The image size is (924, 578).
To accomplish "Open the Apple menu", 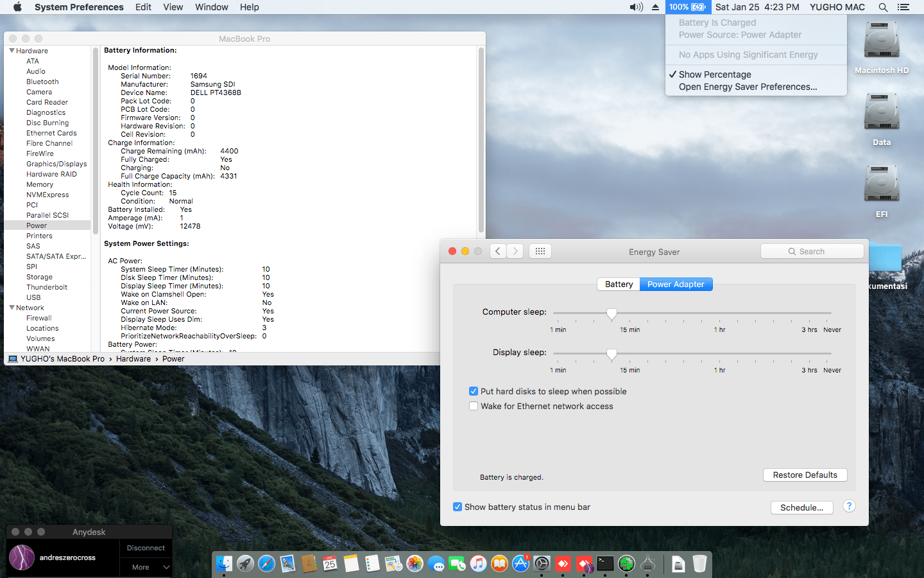I will (17, 7).
